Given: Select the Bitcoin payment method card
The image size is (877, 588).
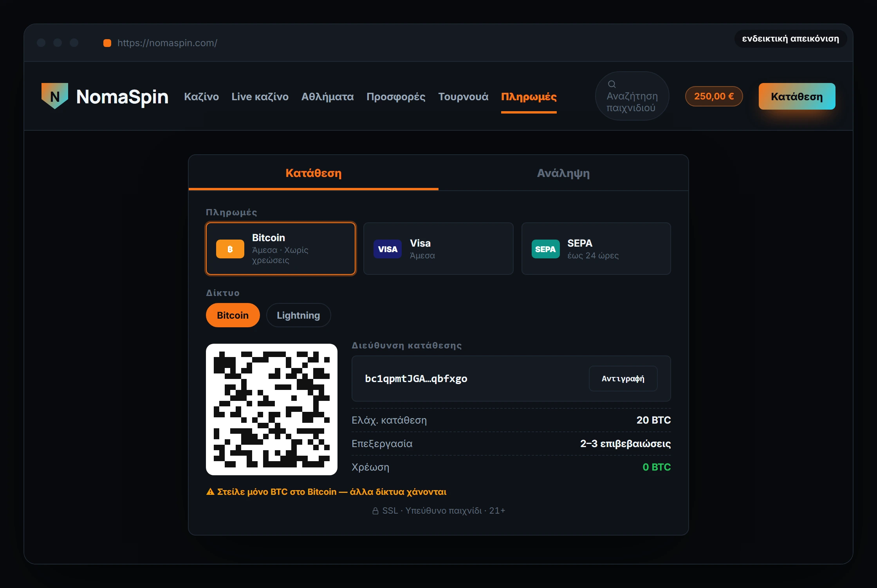Looking at the screenshot, I should tap(281, 249).
